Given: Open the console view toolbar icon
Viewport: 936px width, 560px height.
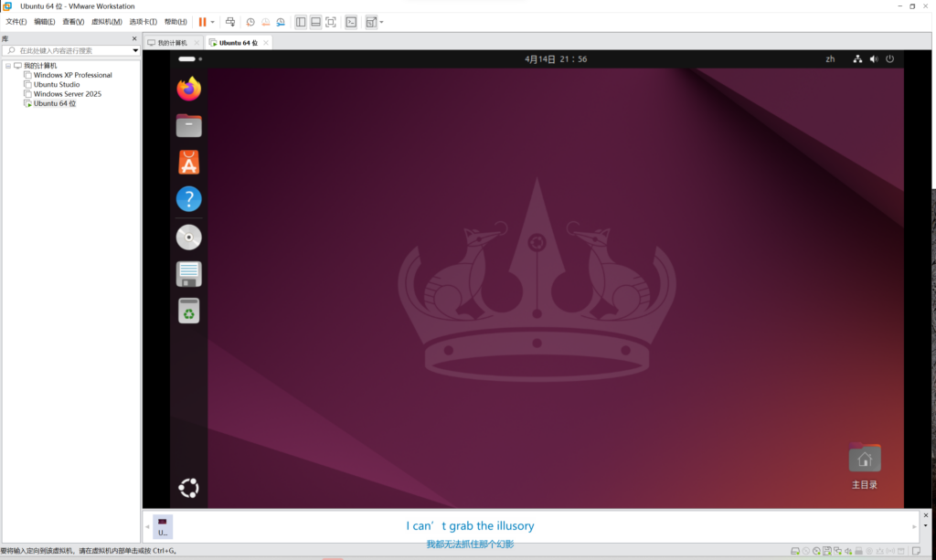Looking at the screenshot, I should click(351, 22).
